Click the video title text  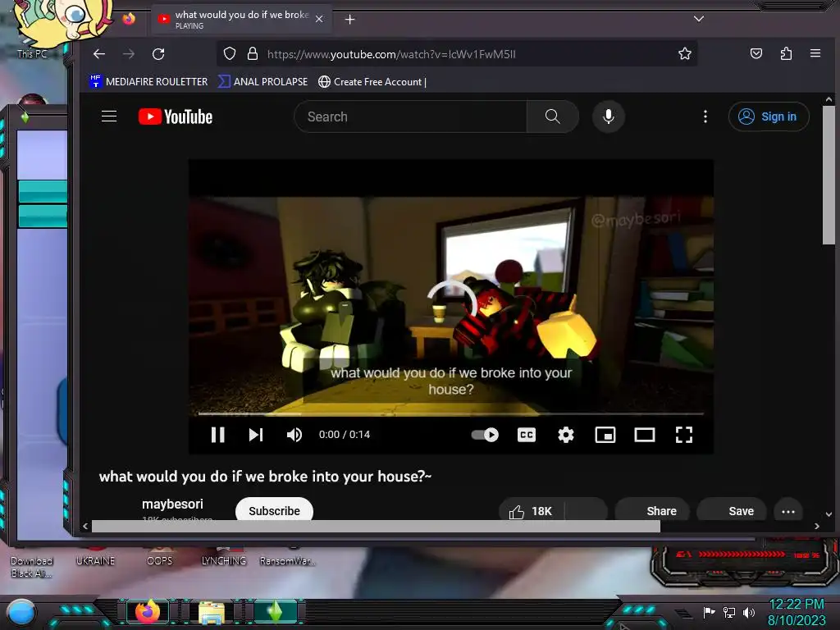[265, 477]
